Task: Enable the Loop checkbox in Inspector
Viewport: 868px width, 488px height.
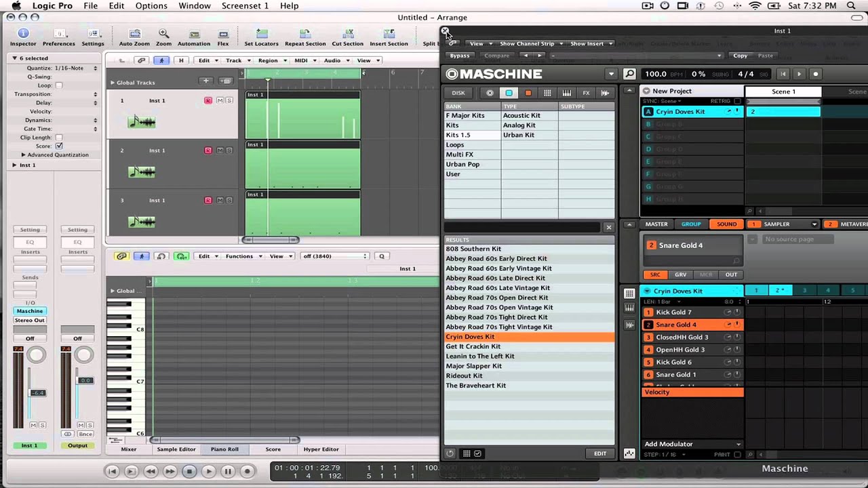Action: point(59,85)
